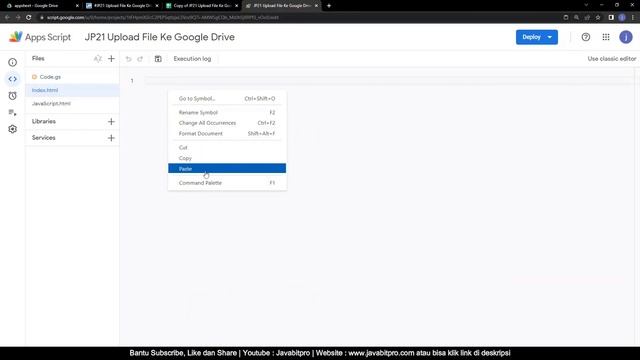Open the Code.gs file
Viewport: 640px width, 360px height.
click(72, 77)
